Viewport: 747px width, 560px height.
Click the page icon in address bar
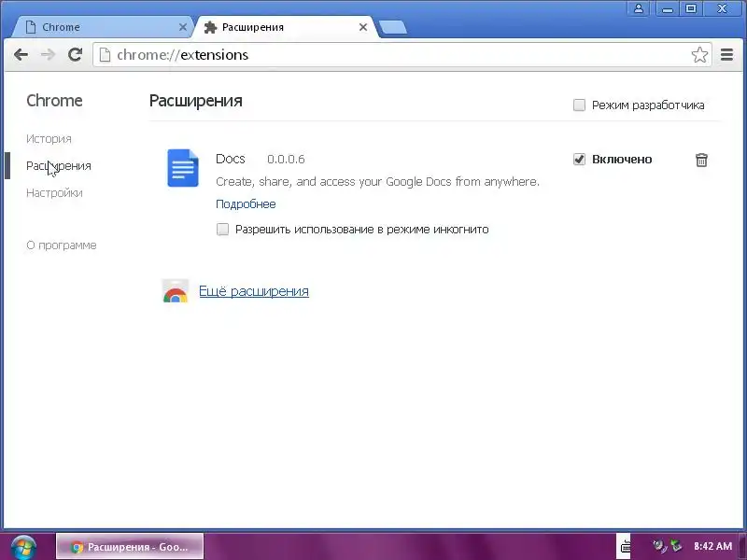point(105,55)
